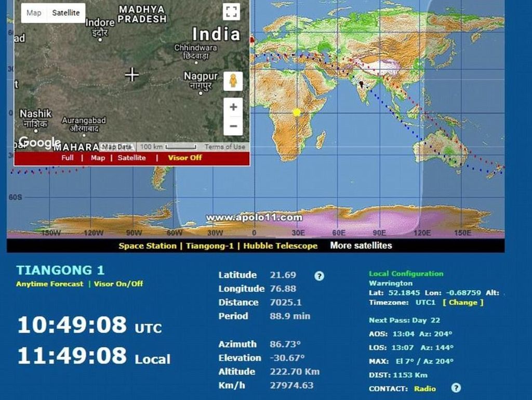Toggle Visor Off in the red bar
The width and height of the screenshot is (532, 400).
(184, 158)
